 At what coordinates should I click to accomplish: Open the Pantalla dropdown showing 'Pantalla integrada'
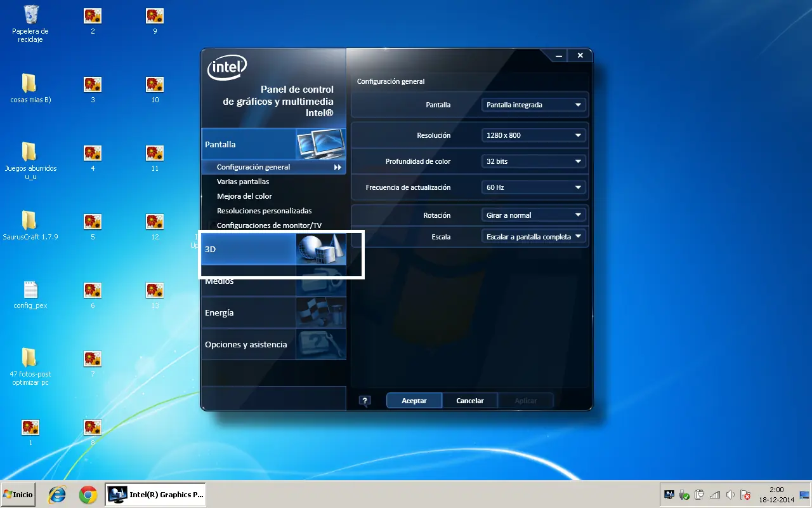click(x=534, y=105)
